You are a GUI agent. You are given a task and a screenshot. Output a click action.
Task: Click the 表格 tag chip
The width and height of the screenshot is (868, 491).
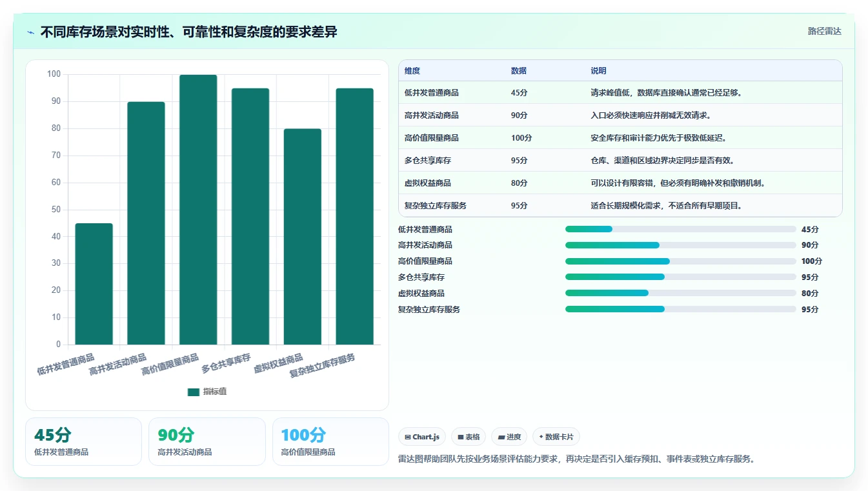[x=469, y=437]
